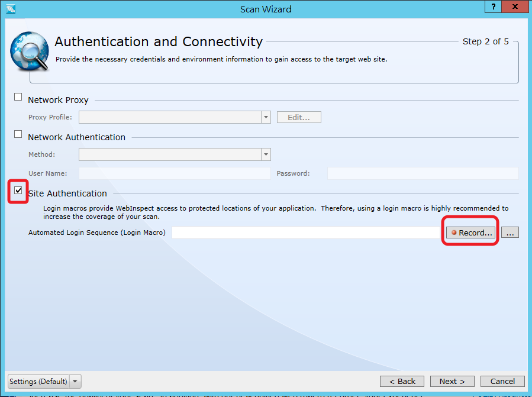Advance the wizard with the Next button
532x397 pixels.
[452, 381]
